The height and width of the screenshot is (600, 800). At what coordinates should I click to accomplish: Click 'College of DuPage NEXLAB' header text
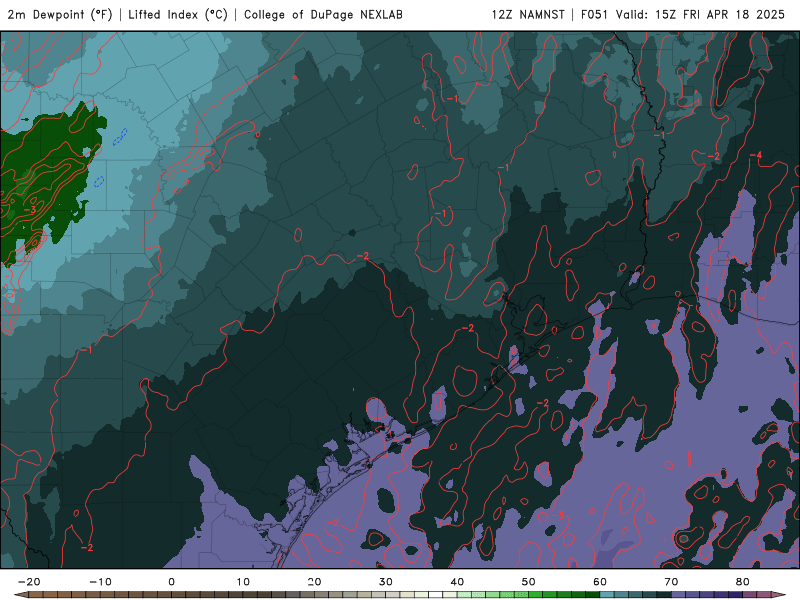(323, 15)
